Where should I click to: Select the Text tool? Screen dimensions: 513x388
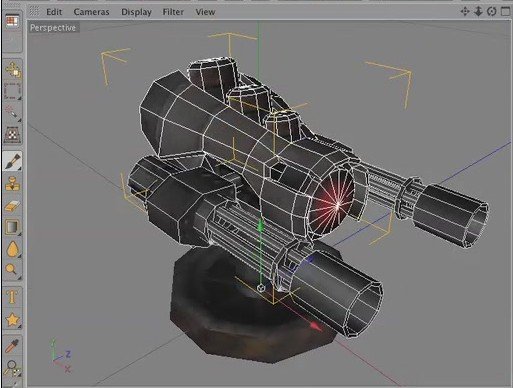coord(12,296)
